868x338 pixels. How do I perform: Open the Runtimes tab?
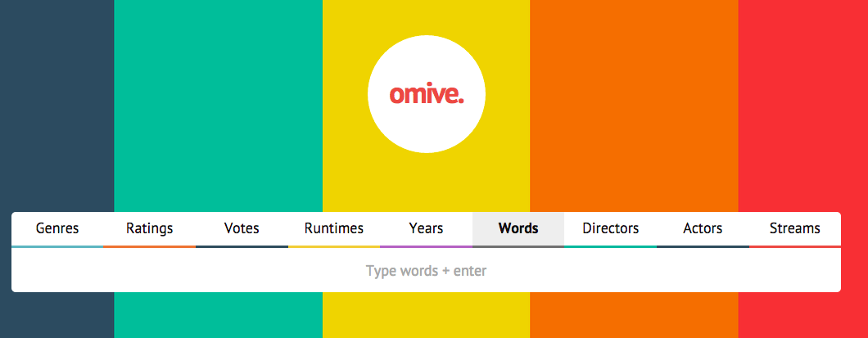click(334, 229)
